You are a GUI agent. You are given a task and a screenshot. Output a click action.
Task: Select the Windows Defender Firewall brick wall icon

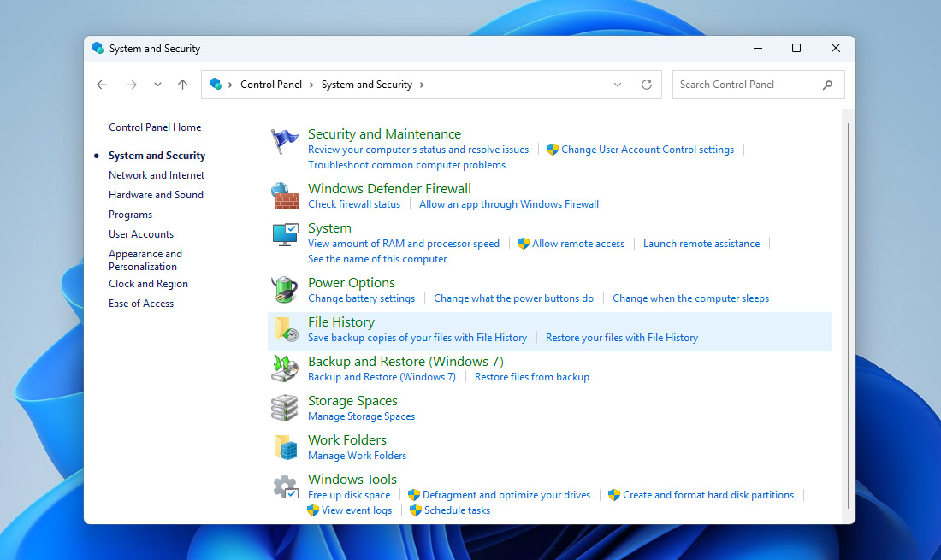tap(285, 195)
